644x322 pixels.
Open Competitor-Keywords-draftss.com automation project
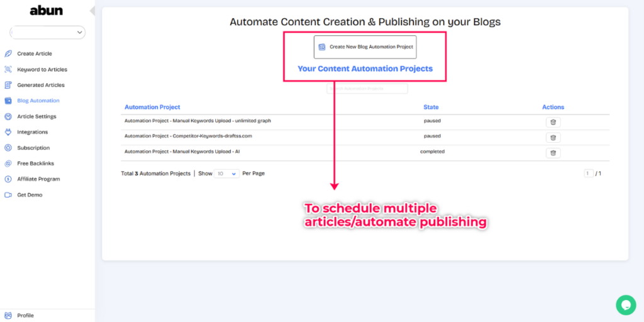tap(188, 136)
